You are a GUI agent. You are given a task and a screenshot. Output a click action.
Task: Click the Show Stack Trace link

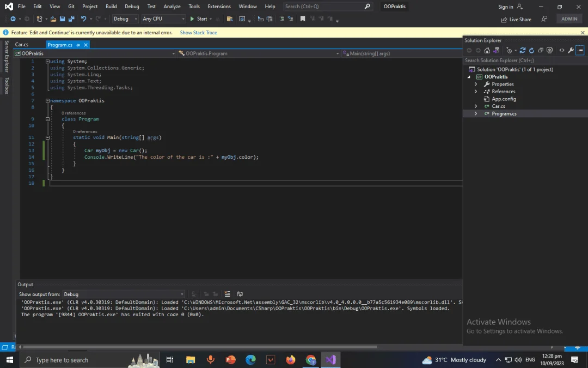[x=198, y=33]
